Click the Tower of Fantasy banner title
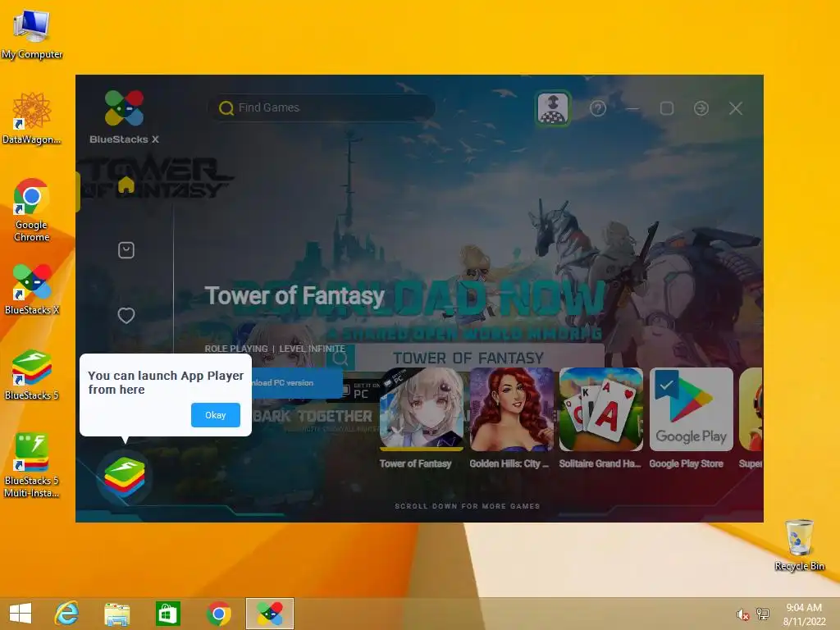This screenshot has height=630, width=840. [x=294, y=295]
